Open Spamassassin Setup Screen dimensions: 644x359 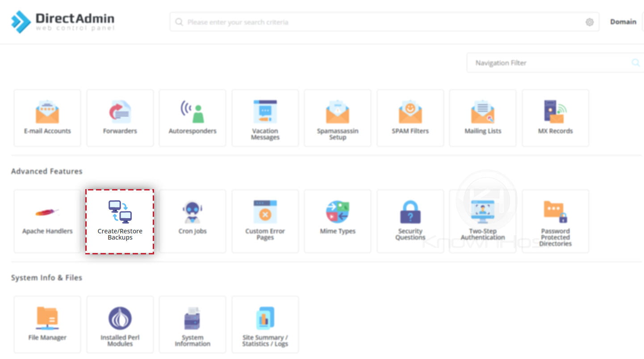click(337, 118)
